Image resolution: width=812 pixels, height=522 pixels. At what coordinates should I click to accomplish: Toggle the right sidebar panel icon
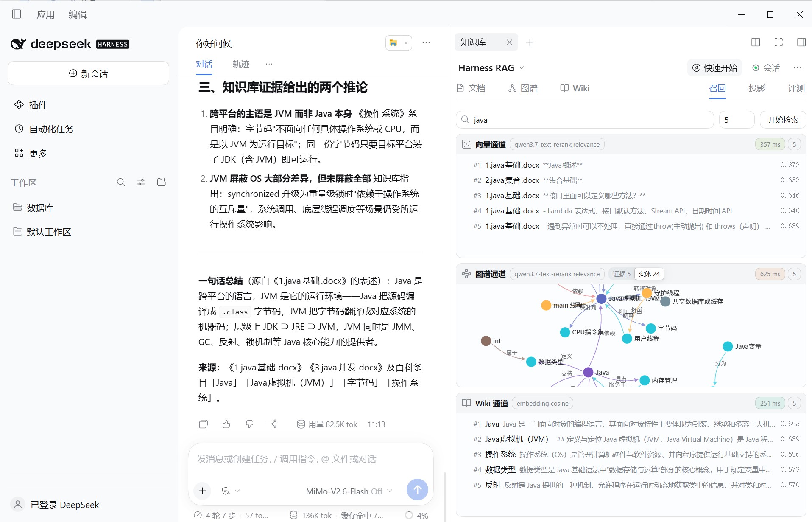click(801, 42)
